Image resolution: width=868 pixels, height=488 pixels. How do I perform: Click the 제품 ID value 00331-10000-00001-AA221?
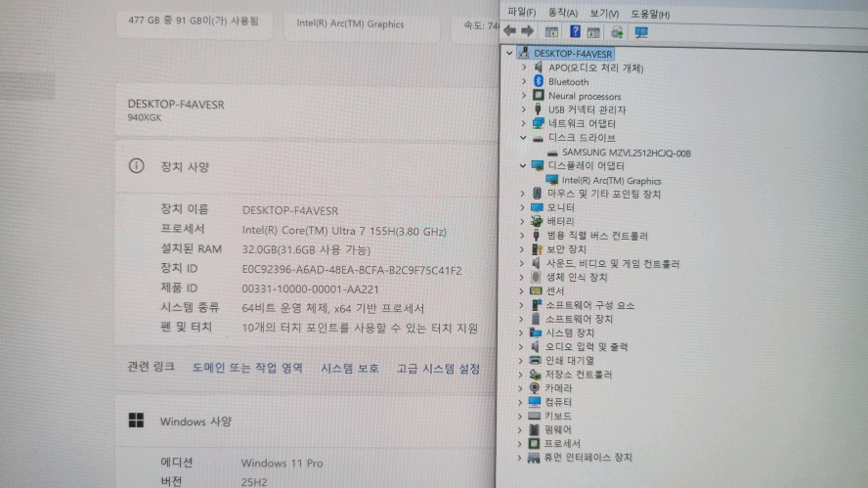coord(310,288)
